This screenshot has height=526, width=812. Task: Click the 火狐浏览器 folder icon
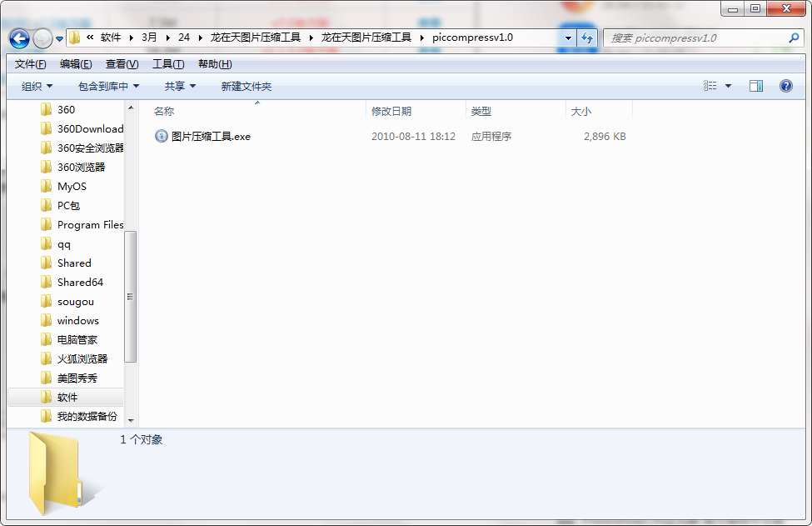coord(46,358)
